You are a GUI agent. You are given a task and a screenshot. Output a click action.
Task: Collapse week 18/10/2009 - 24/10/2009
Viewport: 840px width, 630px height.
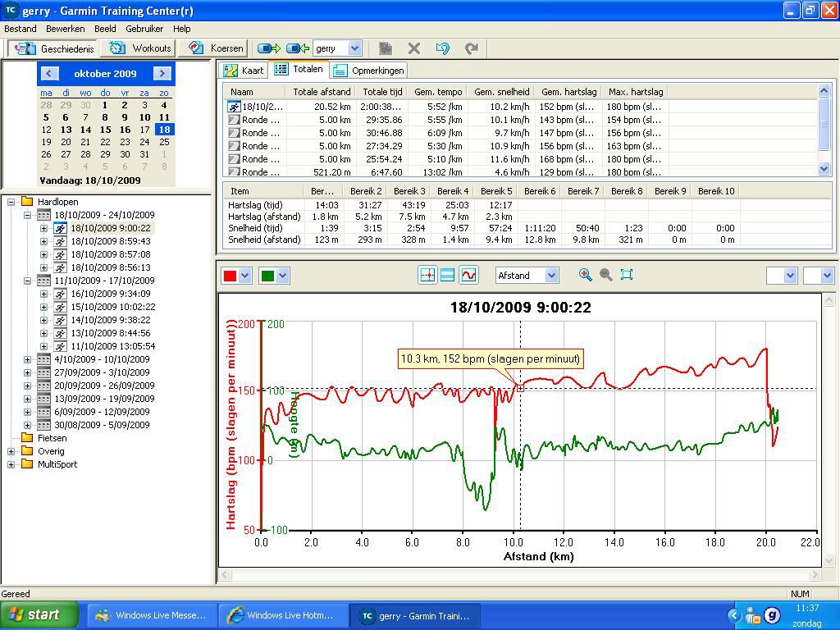(27, 216)
